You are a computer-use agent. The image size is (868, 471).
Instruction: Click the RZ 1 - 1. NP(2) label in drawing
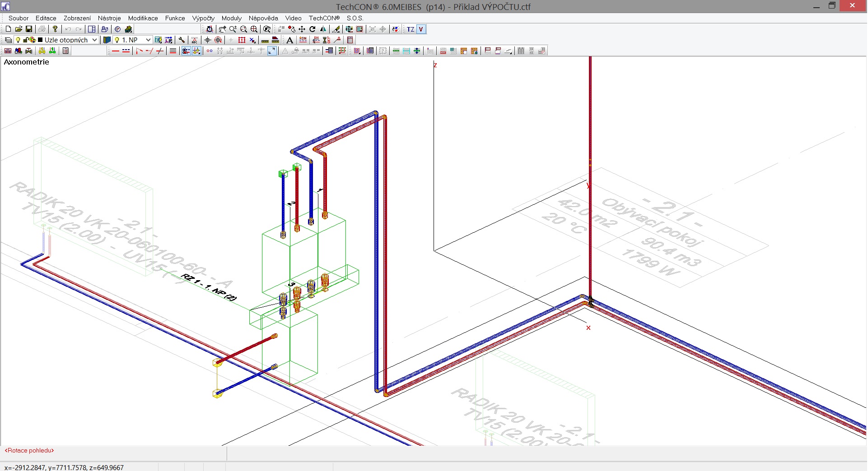pos(209,287)
